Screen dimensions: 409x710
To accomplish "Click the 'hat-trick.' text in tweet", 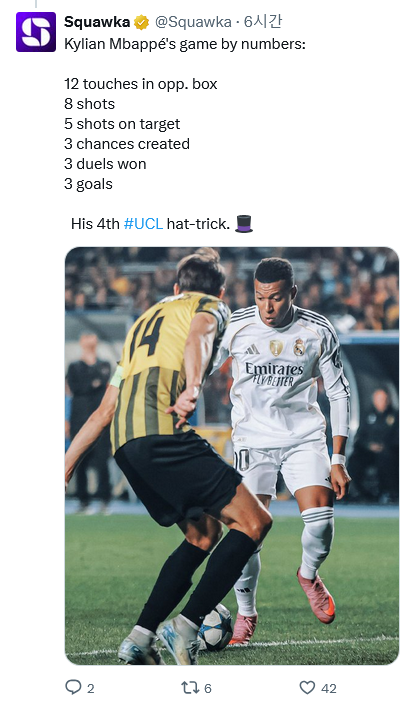I will click(198, 224).
